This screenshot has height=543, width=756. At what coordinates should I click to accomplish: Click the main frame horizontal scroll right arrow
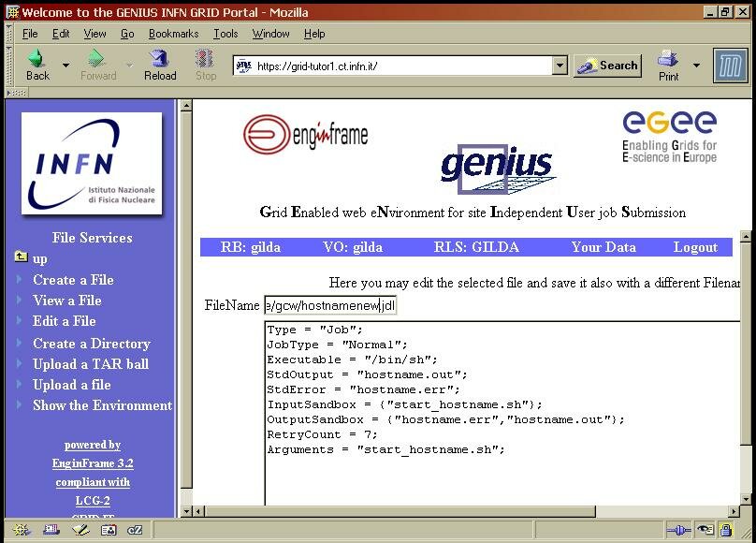pyautogui.click(x=734, y=510)
